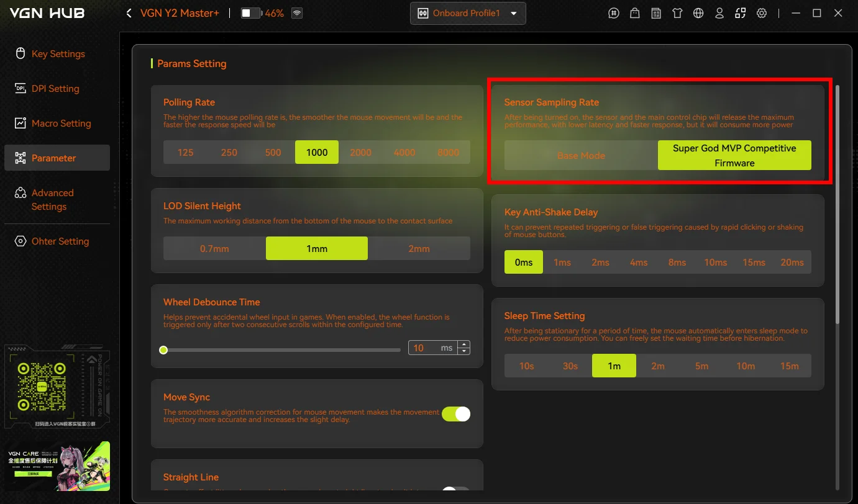Click the battery level icon
Image resolution: width=858 pixels, height=504 pixels.
click(251, 13)
